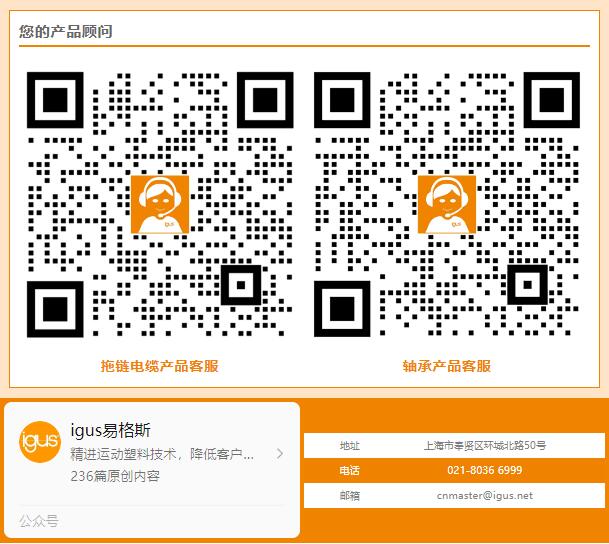609x544 pixels.
Task: Click the 您的产品顾问 heading
Action: pyautogui.click(x=66, y=31)
